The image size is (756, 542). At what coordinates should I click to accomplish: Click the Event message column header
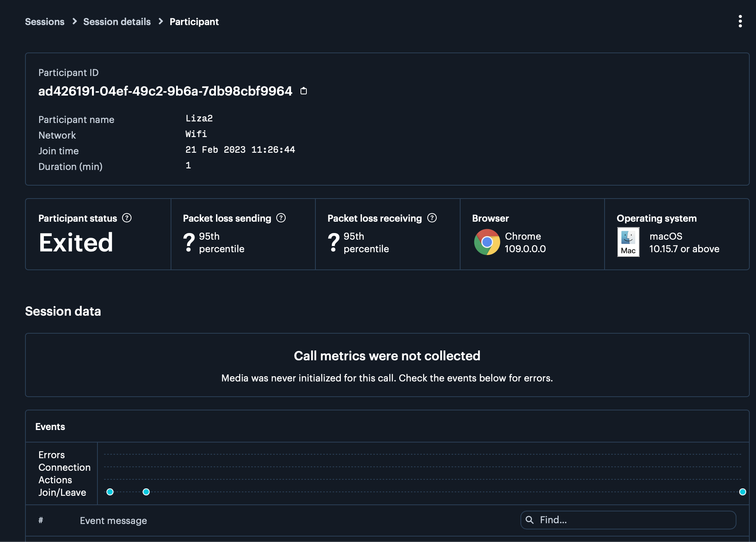pos(113,520)
